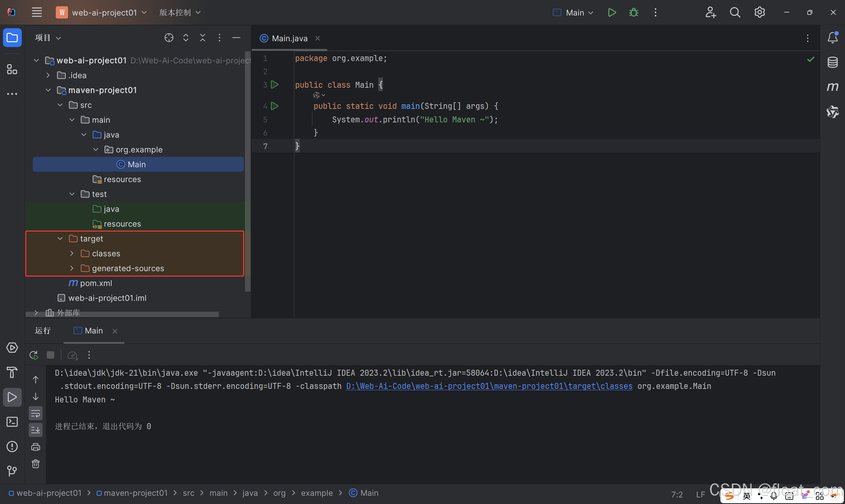Viewport: 845px width, 504px height.
Task: Collapse the target folder
Action: pos(60,239)
